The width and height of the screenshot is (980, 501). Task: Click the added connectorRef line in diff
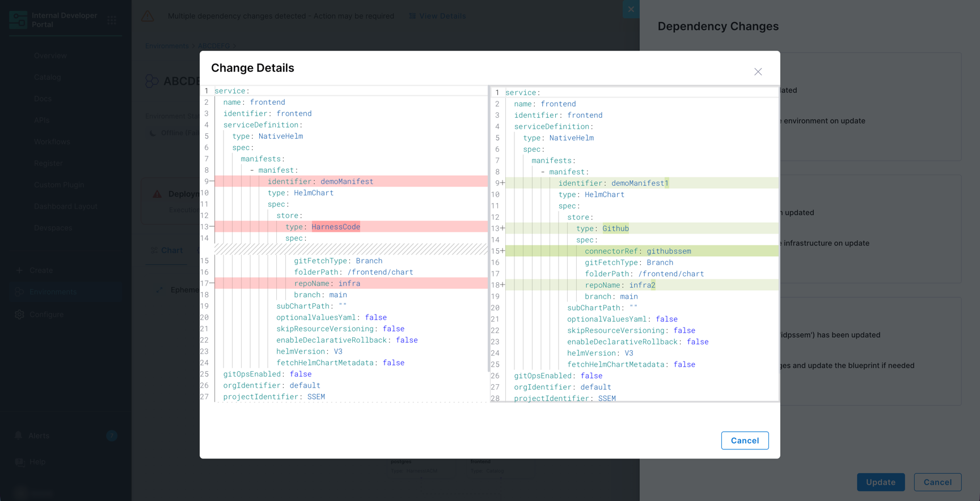pos(641,251)
